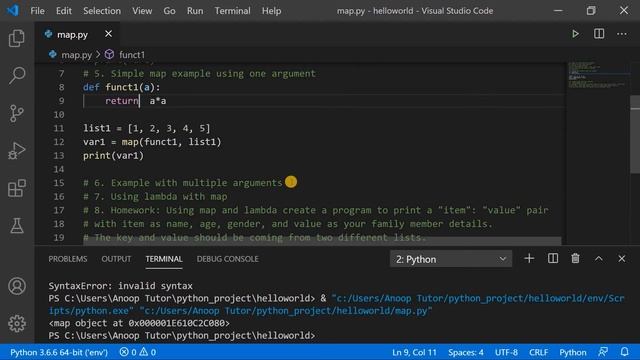
Task: Open the Manage gear settings
Action: [x=17, y=324]
